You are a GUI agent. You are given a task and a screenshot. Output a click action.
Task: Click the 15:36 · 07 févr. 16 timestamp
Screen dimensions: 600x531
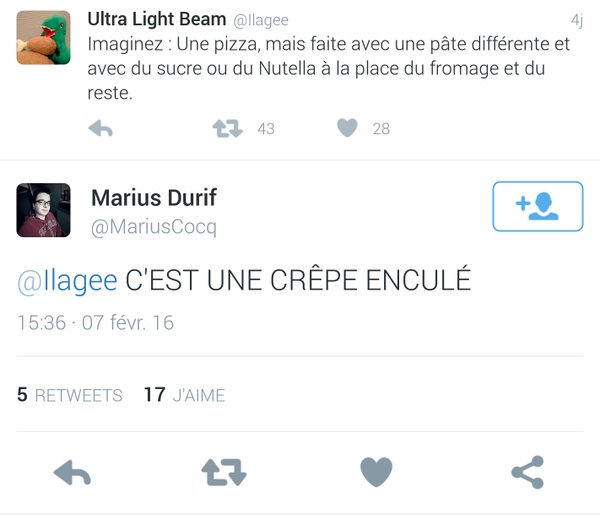pyautogui.click(x=96, y=323)
